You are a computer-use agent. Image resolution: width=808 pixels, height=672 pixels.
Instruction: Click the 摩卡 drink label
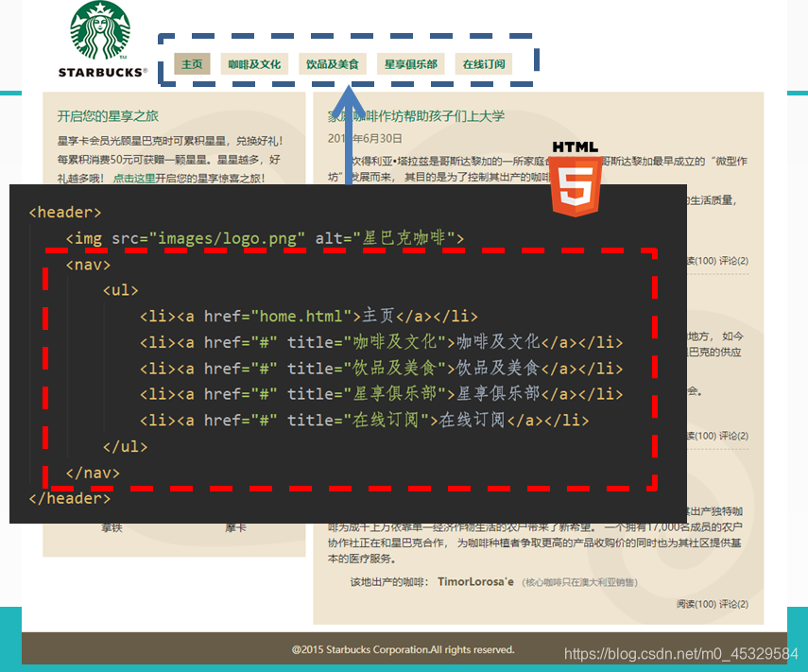coord(235,527)
